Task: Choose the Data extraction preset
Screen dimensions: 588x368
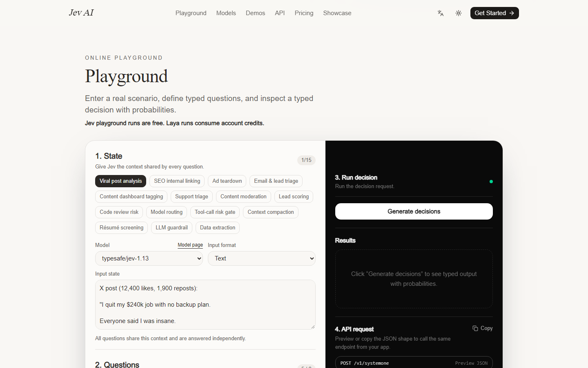Action: point(218,228)
